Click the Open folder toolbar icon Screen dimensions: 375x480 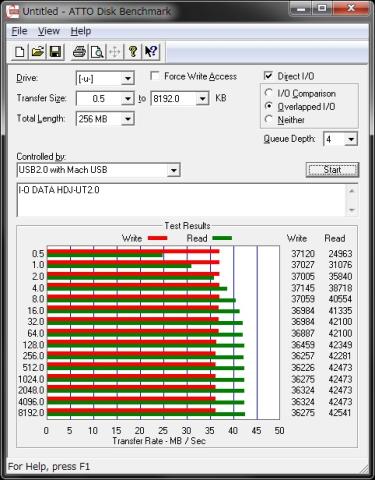click(38, 52)
